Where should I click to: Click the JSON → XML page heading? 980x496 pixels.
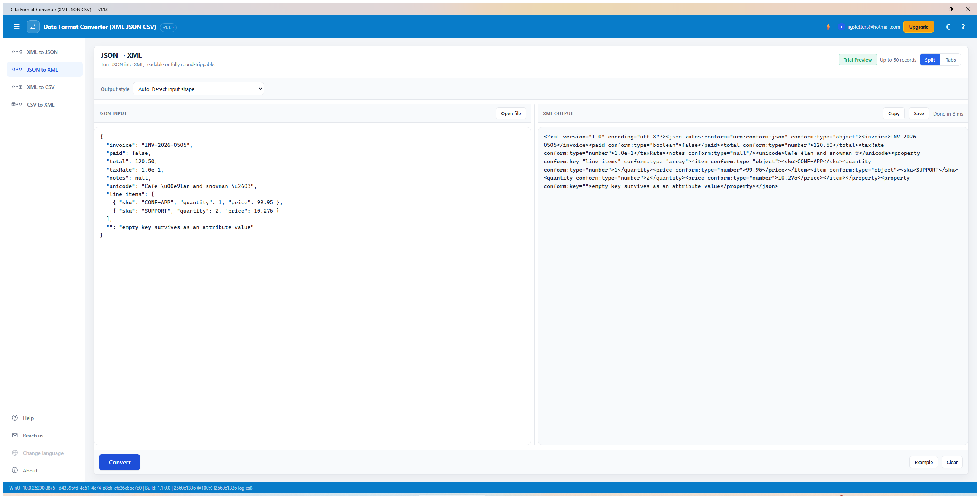tap(121, 55)
